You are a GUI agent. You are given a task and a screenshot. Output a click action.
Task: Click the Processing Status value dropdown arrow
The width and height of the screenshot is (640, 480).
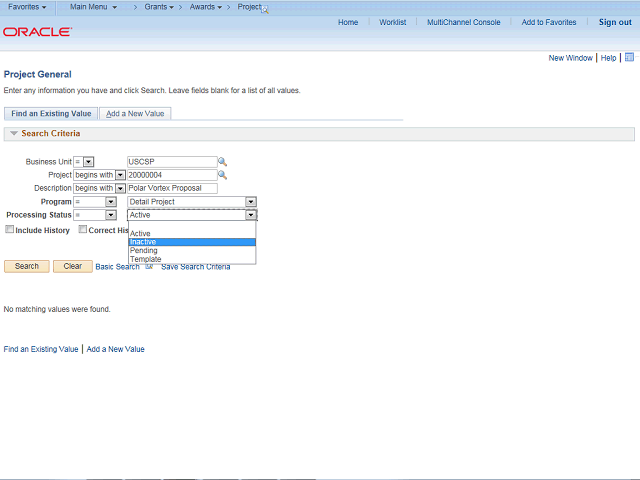pyautogui.click(x=251, y=215)
